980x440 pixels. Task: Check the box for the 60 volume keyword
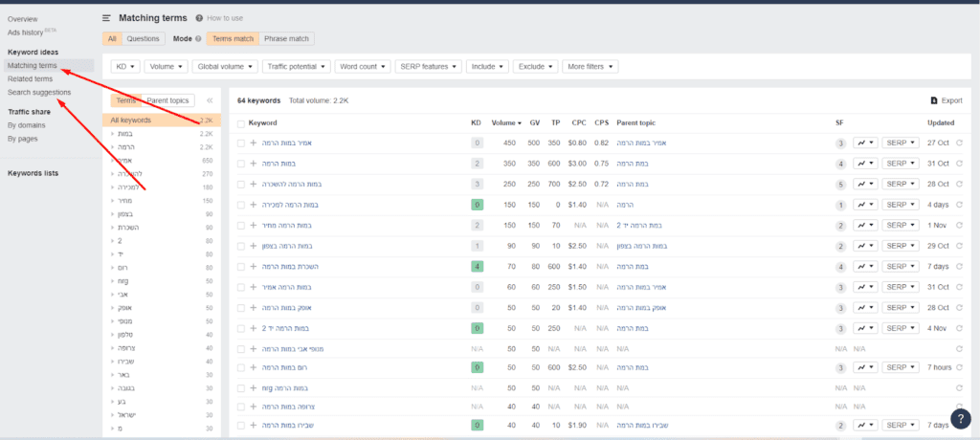(x=241, y=287)
